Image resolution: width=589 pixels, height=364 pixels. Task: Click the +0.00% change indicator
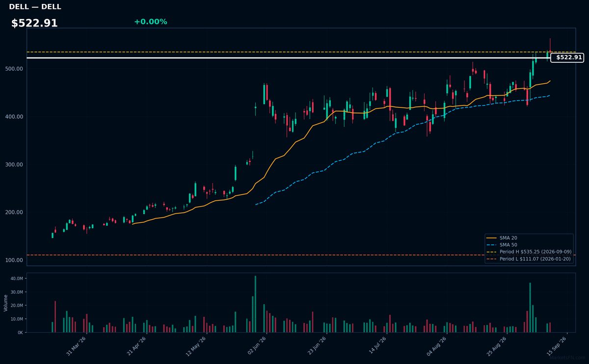pyautogui.click(x=150, y=22)
